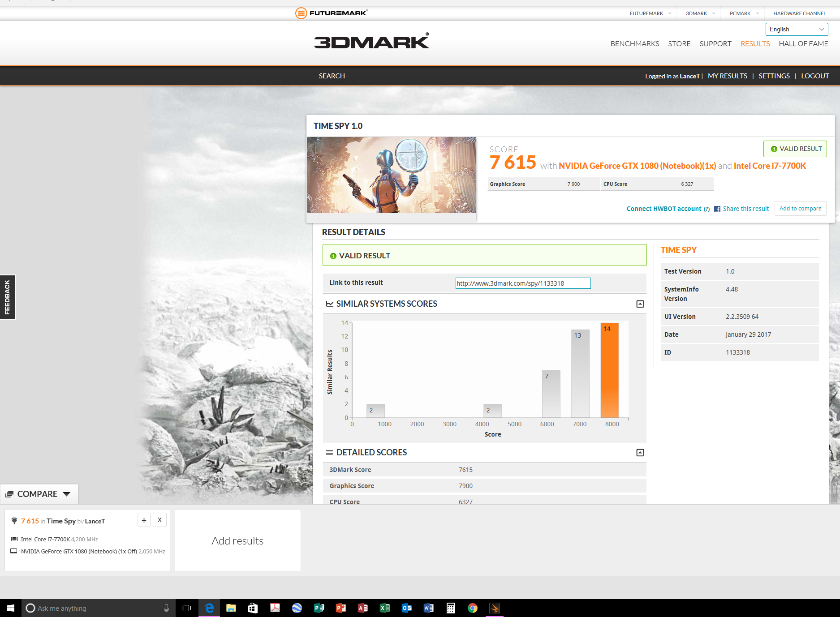840x617 pixels.
Task: Launch PowerPoint from the taskbar
Action: click(x=341, y=608)
